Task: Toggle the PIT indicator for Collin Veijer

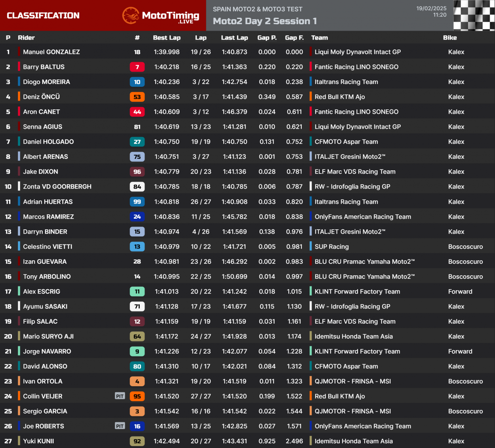Action: pos(119,396)
